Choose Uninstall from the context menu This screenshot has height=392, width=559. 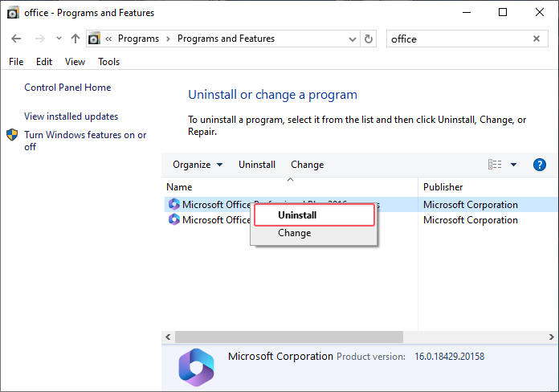(x=297, y=215)
